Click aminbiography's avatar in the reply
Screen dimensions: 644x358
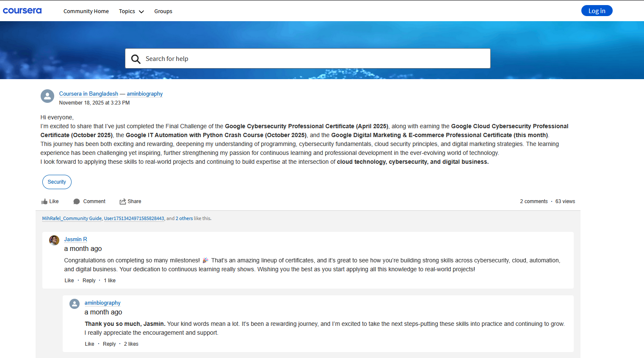(75, 304)
